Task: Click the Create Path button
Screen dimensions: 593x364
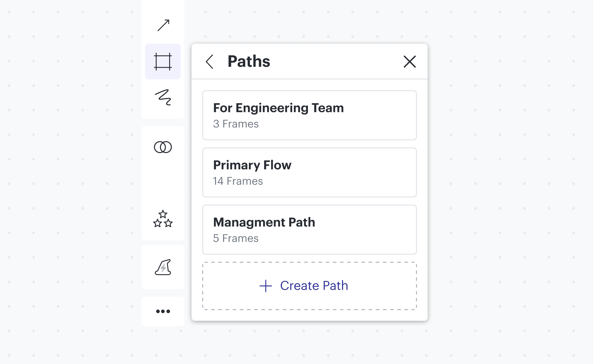Action: point(309,286)
